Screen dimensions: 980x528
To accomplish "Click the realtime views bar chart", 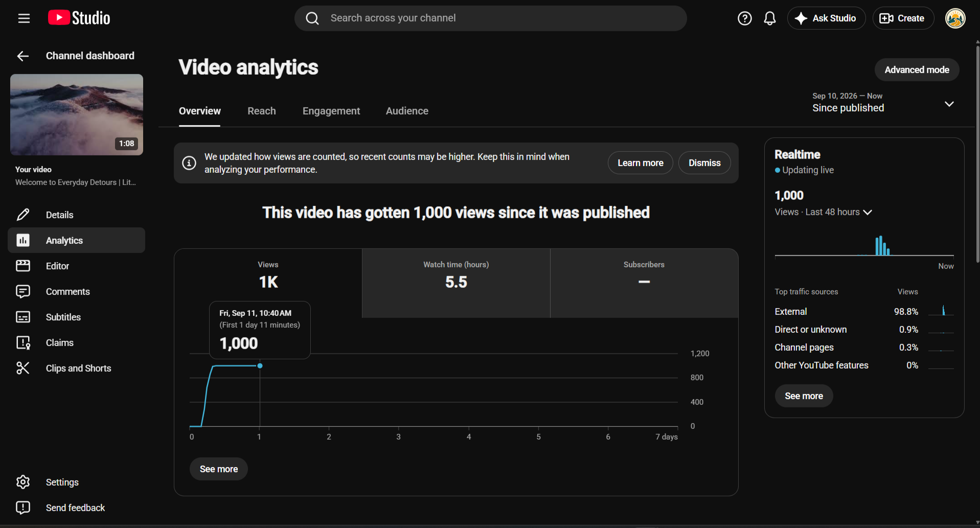I will point(864,245).
